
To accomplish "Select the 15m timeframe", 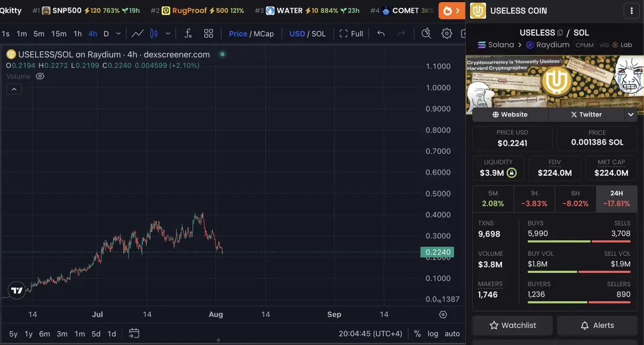I will (x=59, y=33).
